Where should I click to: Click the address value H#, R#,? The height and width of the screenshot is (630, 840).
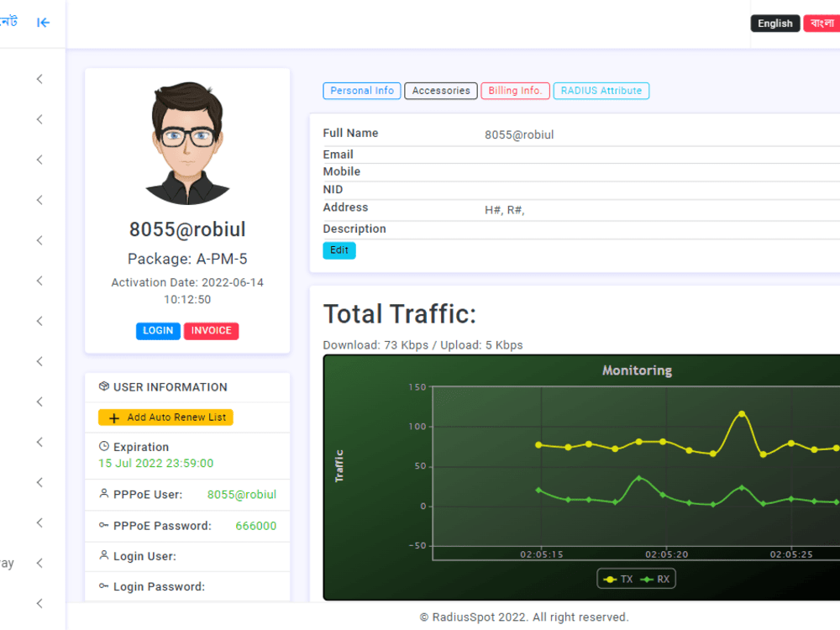click(x=505, y=210)
